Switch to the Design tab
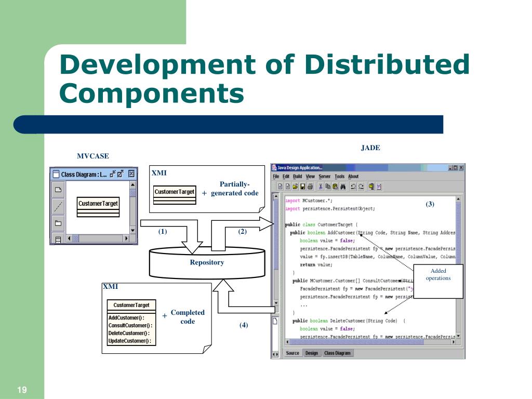Image resolution: width=532 pixels, height=399 pixels. point(312,353)
